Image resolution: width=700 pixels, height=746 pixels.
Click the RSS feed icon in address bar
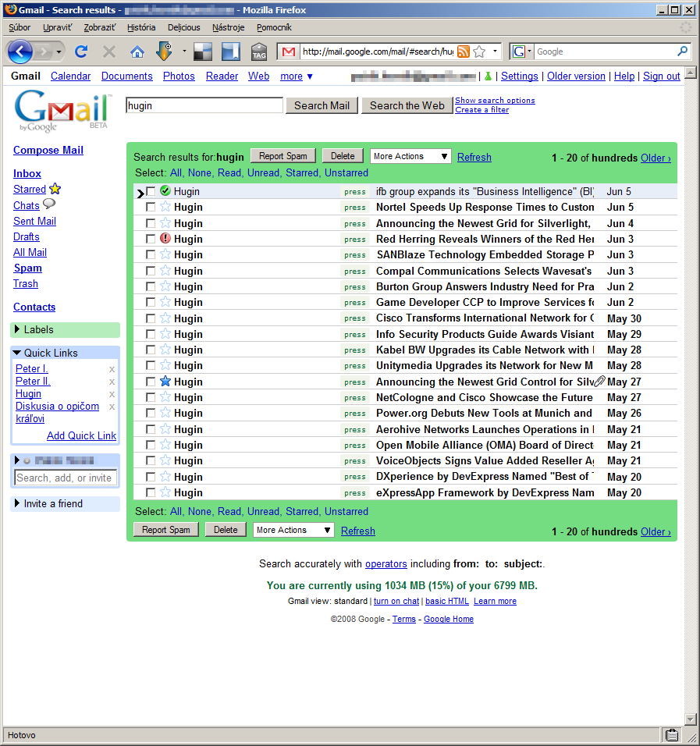[463, 52]
